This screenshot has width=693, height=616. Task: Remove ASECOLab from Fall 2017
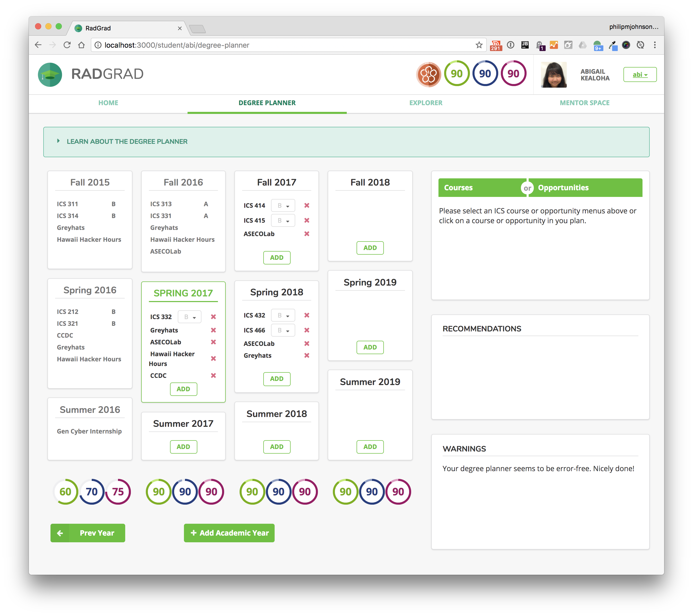(307, 234)
